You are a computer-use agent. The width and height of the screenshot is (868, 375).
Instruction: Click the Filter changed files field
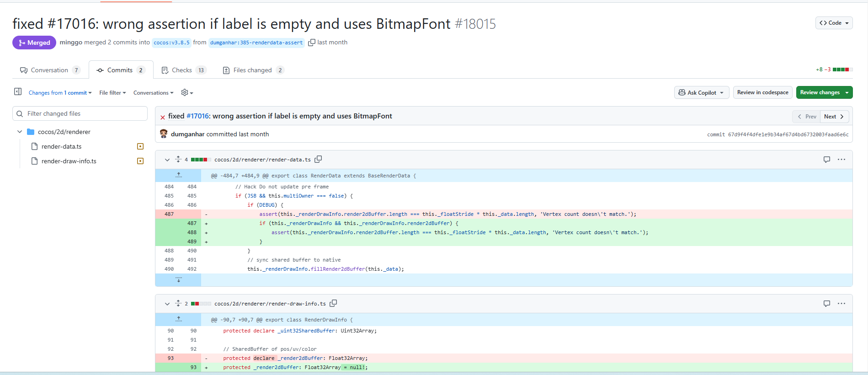coord(80,113)
